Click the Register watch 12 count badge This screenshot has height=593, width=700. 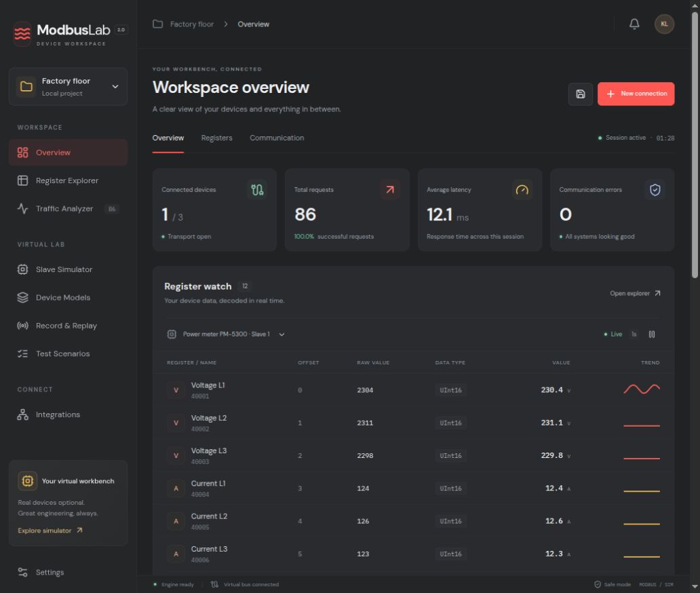click(245, 286)
